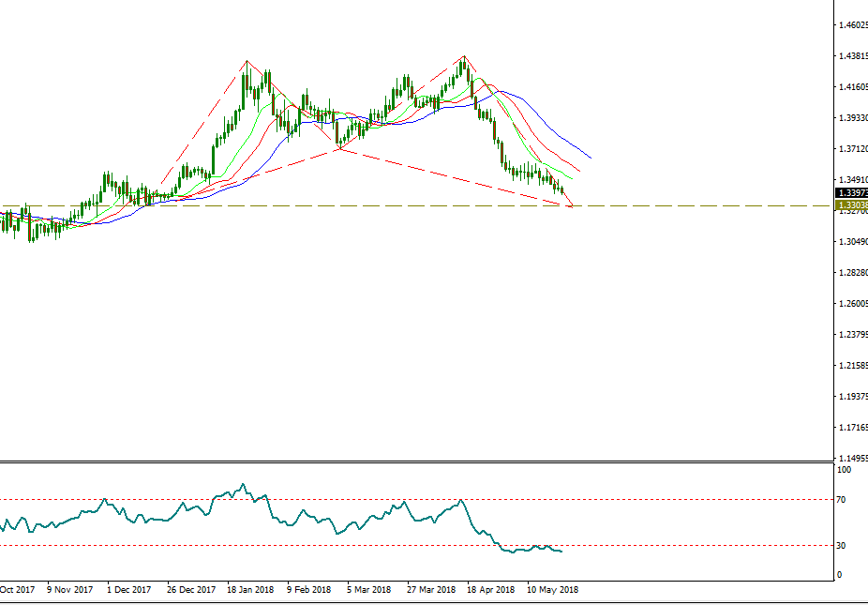Click the 9 Nov 2017 date label
This screenshot has height=605, width=868.
[68, 590]
